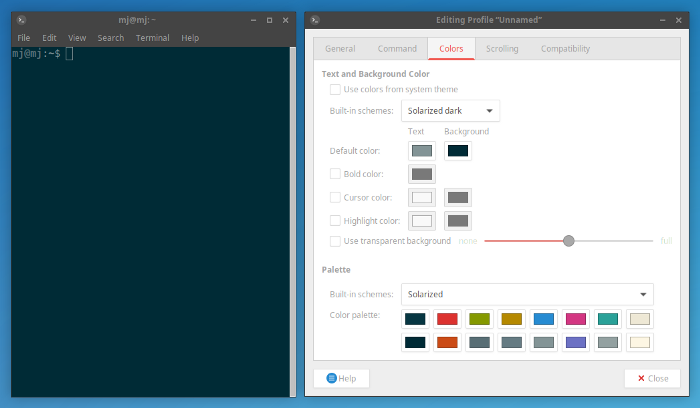Choose the yellow-gold palette swatch
700x408 pixels.
point(511,319)
